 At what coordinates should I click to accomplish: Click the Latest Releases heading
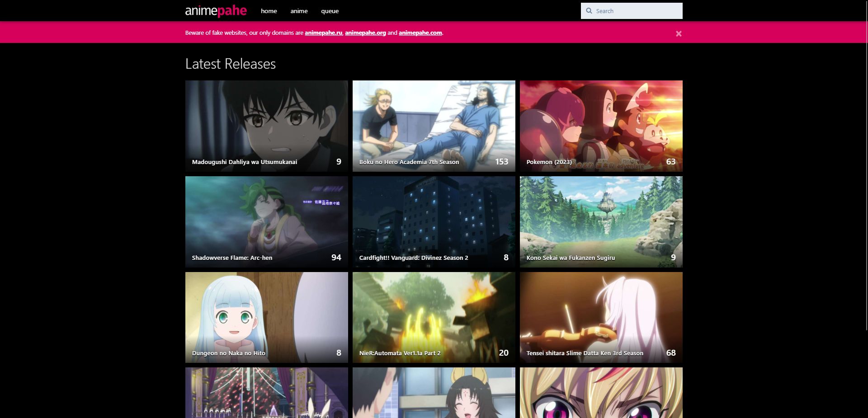point(231,64)
